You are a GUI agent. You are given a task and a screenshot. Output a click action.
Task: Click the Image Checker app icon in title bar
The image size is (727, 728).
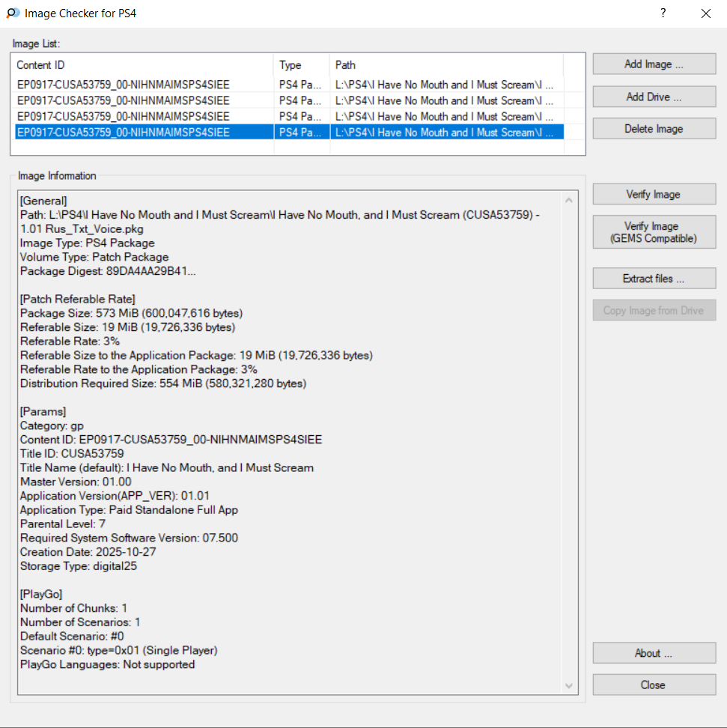[x=13, y=13]
